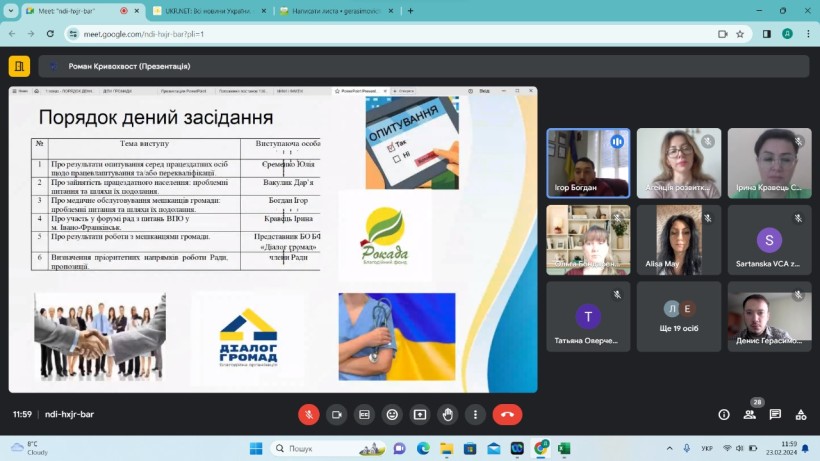
Task: Open the 'Ще 19 осіб' tile
Action: (x=679, y=317)
